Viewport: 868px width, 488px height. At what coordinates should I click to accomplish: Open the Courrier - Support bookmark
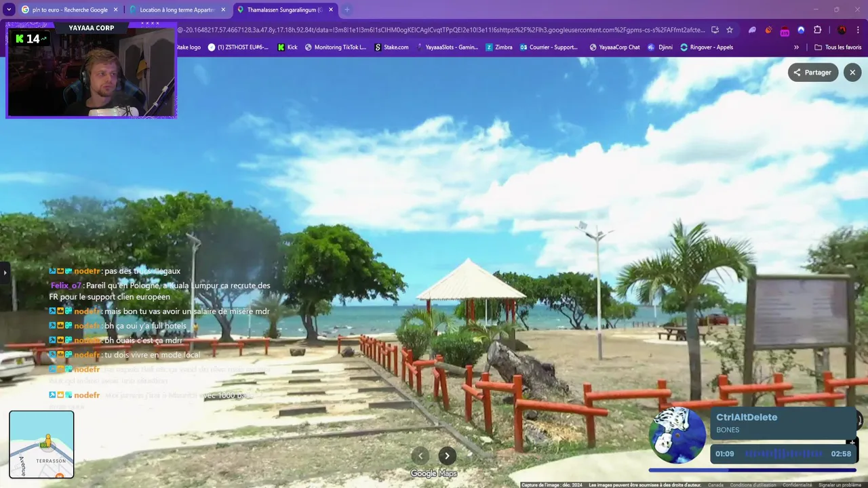[549, 47]
